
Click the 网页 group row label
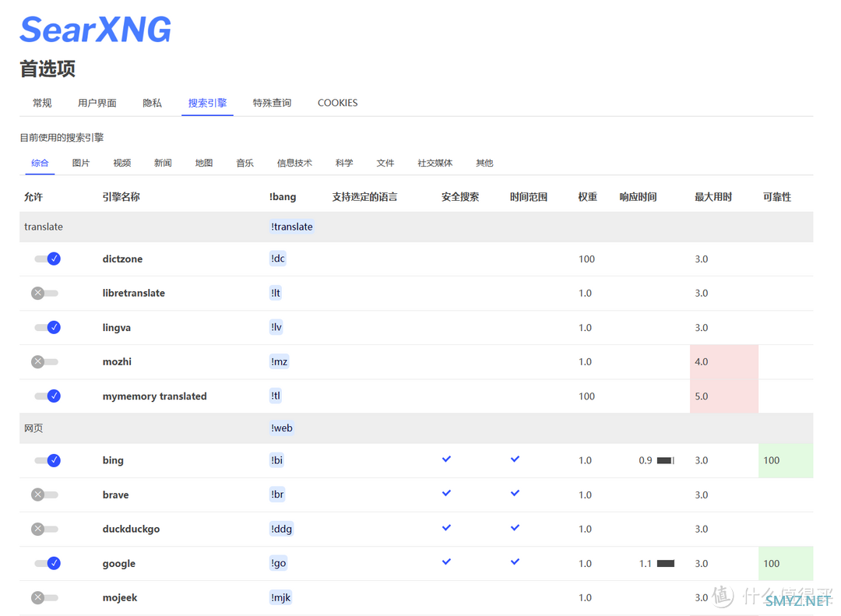pos(33,428)
